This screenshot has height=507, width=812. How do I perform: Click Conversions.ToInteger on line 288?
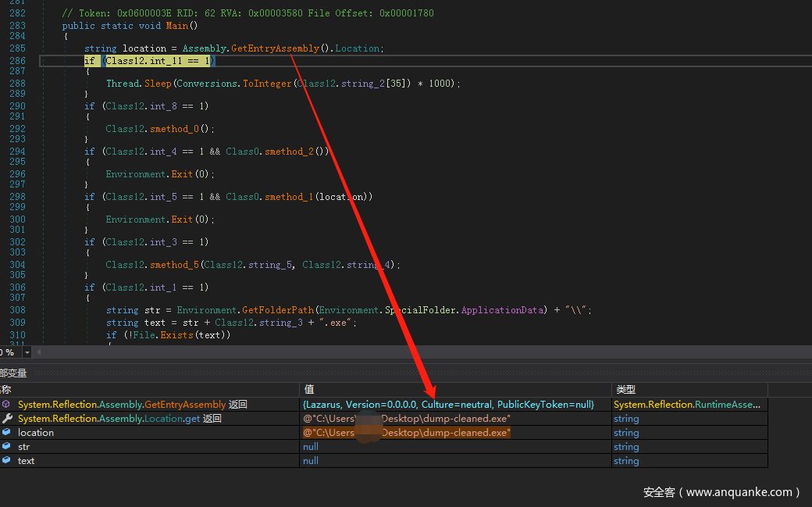[234, 84]
